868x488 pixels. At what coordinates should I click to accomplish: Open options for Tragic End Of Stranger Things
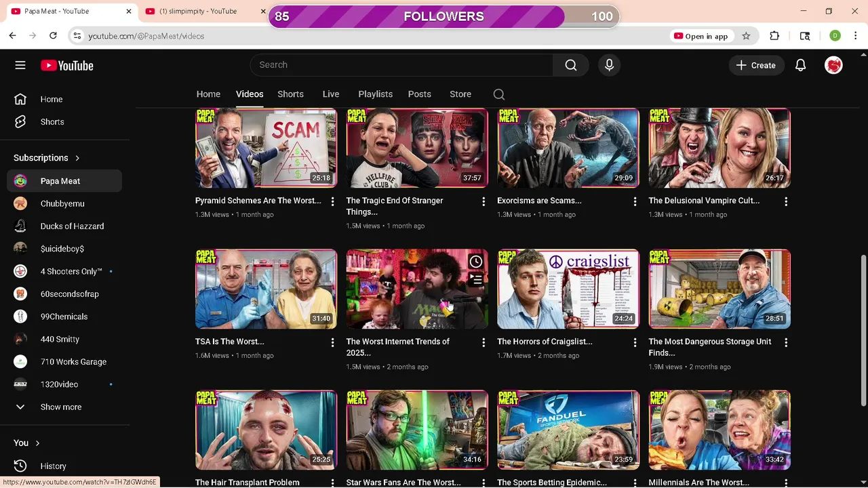point(484,201)
